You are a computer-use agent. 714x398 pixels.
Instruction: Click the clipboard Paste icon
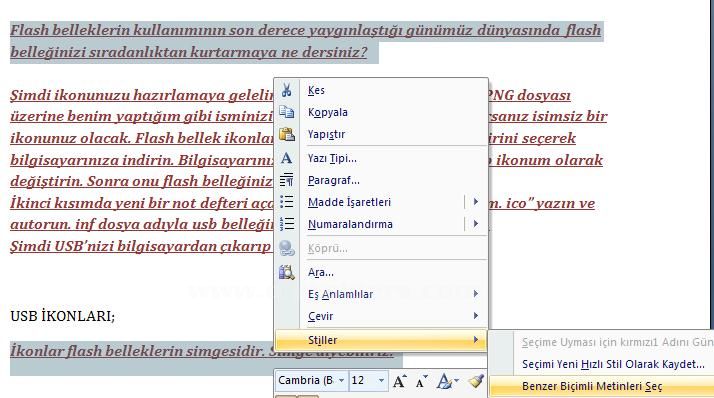pyautogui.click(x=286, y=134)
